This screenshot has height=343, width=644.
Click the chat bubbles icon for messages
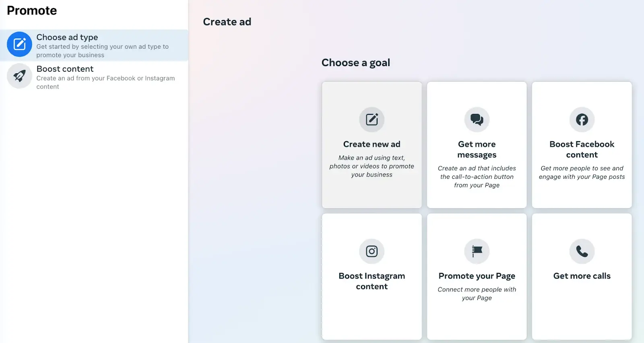[x=477, y=120]
